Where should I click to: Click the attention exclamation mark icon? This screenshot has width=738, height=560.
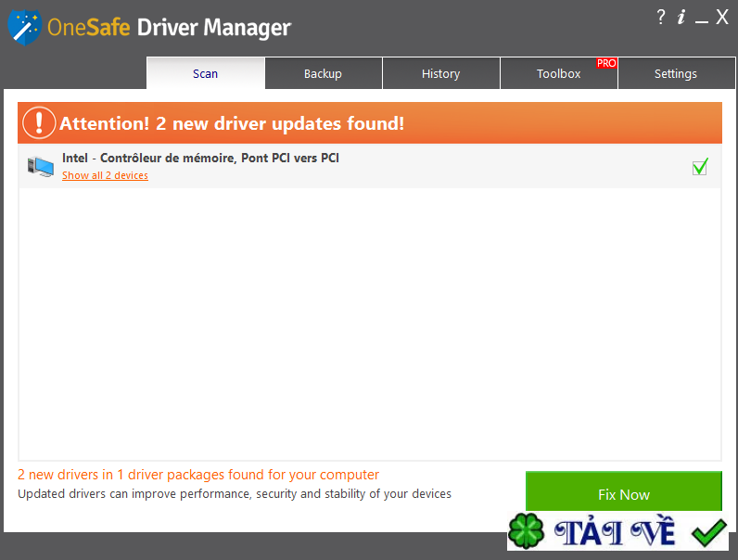click(39, 122)
